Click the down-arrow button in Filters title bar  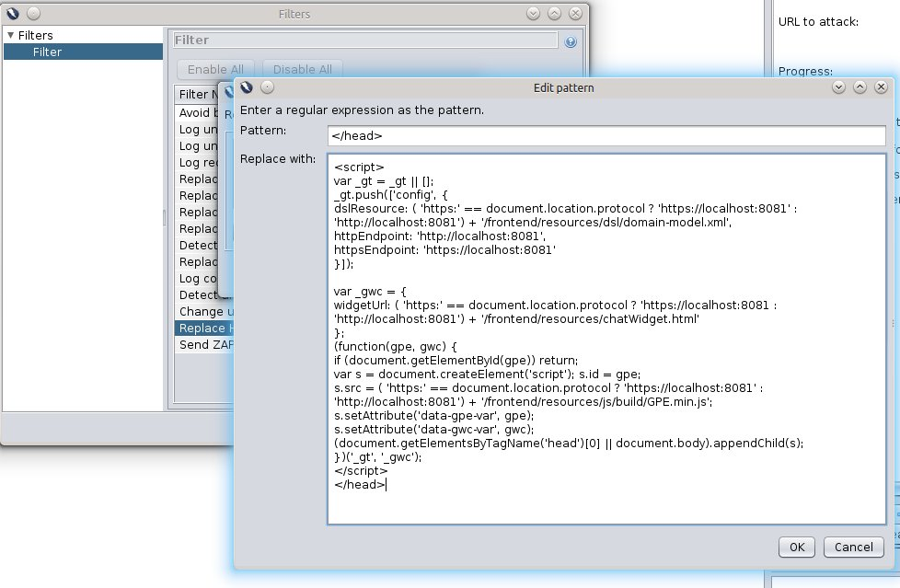point(533,14)
